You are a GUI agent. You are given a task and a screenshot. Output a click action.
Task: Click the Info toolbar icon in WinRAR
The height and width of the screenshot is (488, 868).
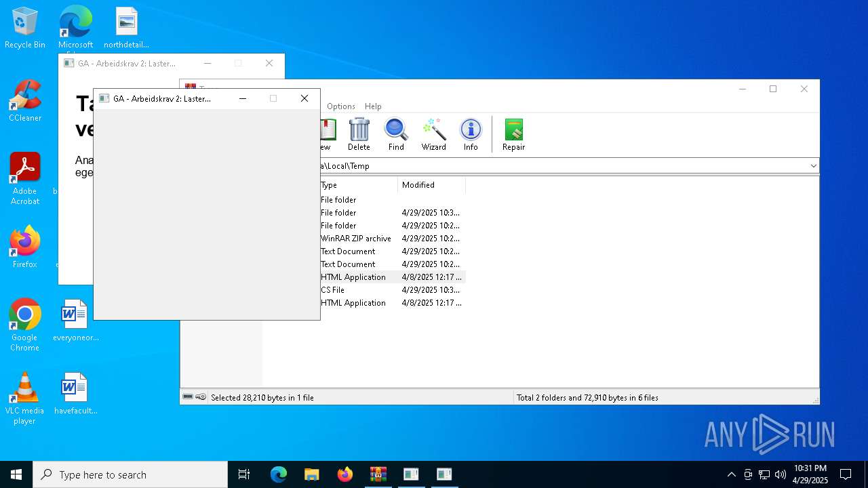(x=471, y=134)
